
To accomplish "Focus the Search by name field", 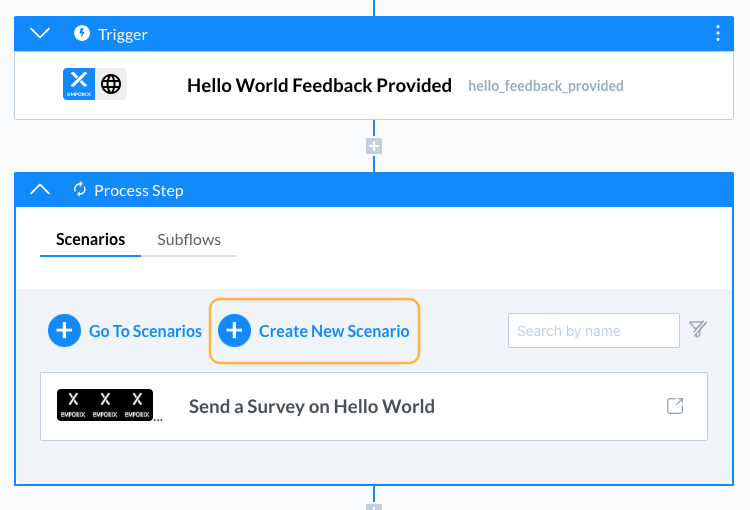I will pos(594,331).
